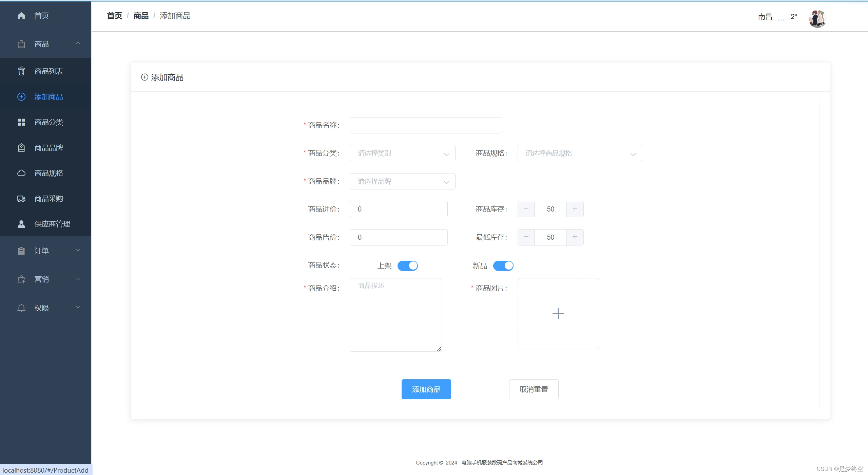868x475 pixels.
Task: Decrease 最低库存 with minus button
Action: tap(526, 237)
